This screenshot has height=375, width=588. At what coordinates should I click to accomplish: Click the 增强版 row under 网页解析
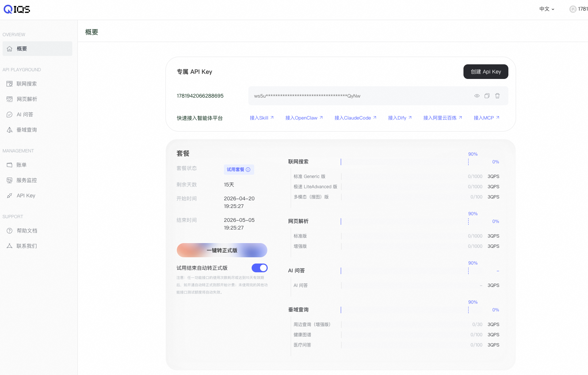click(300, 246)
